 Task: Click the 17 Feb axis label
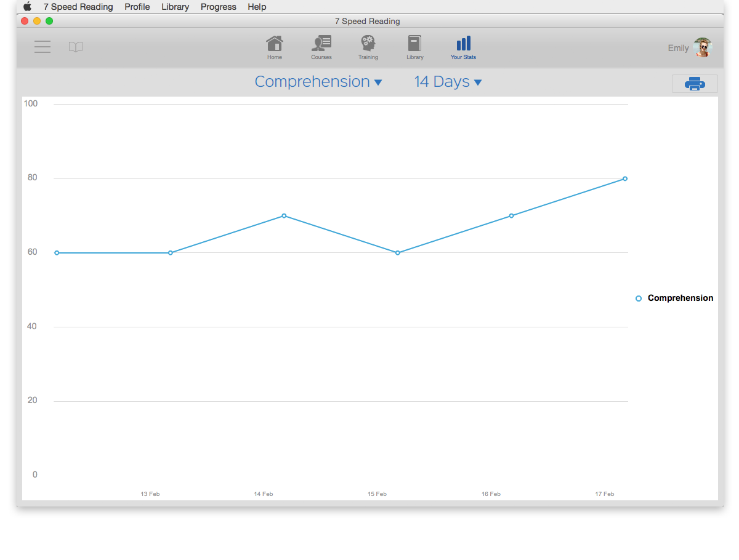(605, 494)
